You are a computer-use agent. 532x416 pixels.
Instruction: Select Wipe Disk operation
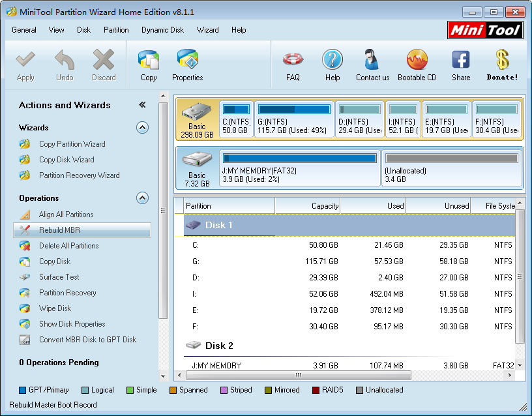pos(55,308)
